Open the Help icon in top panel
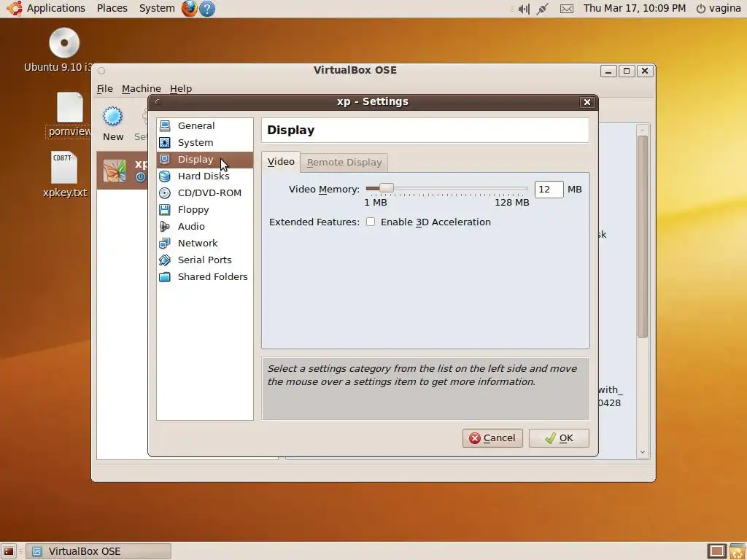 coord(206,9)
